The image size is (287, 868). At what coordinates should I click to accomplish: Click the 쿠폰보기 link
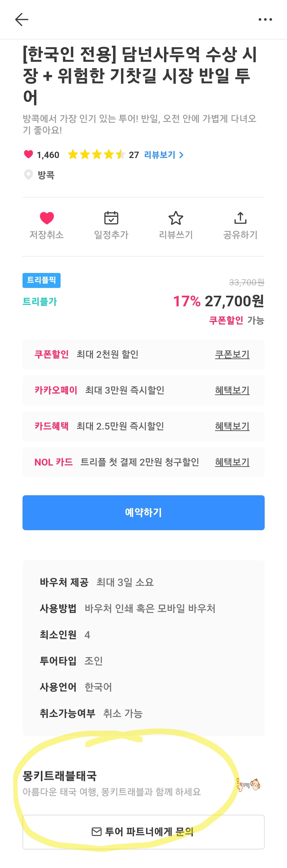tap(232, 354)
